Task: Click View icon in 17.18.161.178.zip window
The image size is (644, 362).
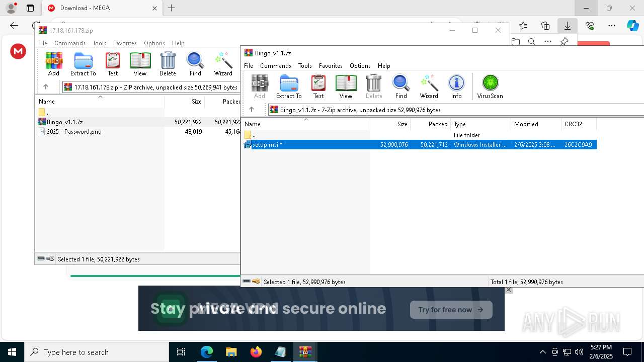Action: tap(140, 64)
